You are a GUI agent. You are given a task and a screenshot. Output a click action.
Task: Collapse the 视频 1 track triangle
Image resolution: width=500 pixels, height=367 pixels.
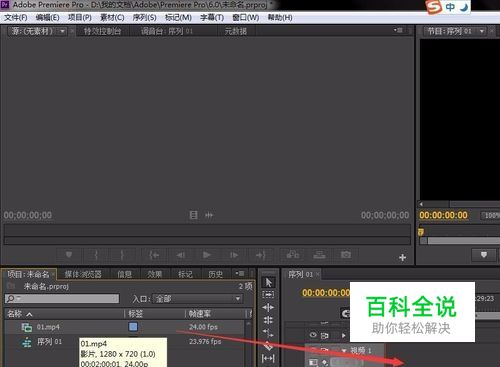[x=344, y=350]
